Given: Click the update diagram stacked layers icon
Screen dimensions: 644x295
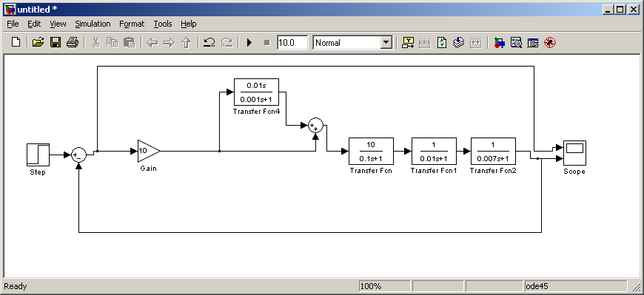Looking at the screenshot, I should [x=458, y=42].
